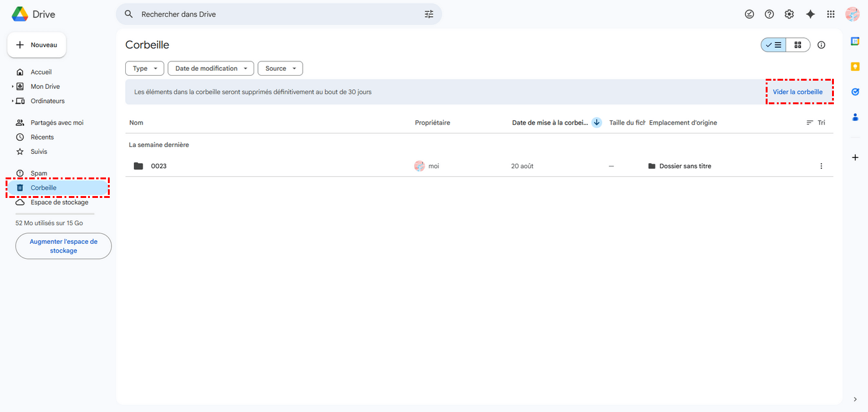868x412 pixels.
Task: Open the Settings gear icon
Action: (x=789, y=14)
